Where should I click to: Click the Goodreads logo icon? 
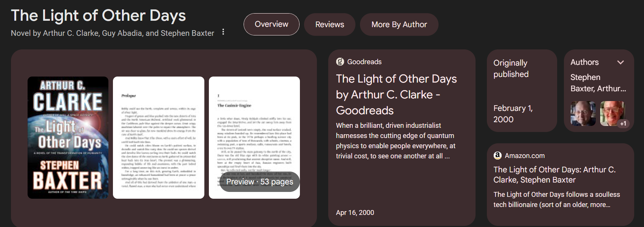(x=340, y=62)
